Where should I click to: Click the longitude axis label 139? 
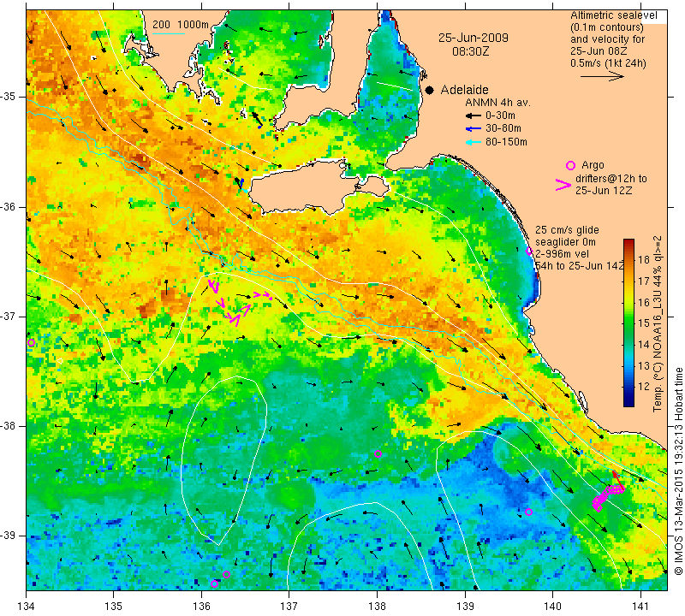click(465, 607)
